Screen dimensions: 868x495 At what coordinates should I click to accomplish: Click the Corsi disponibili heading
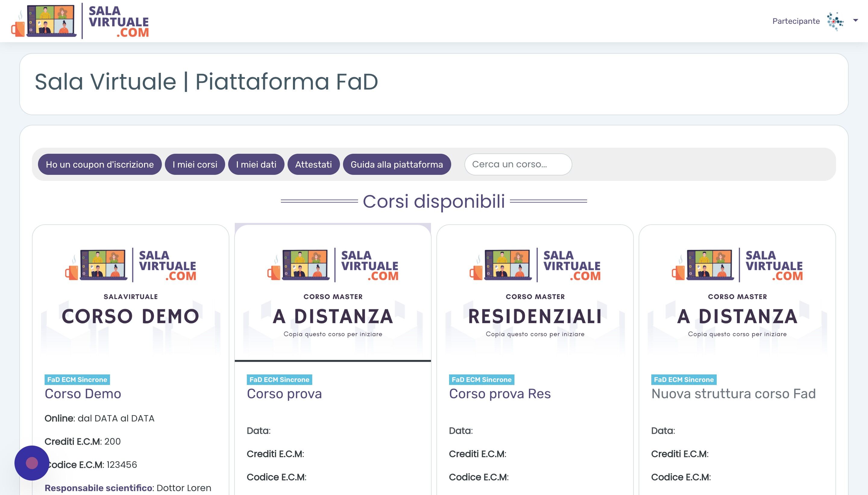(x=434, y=201)
